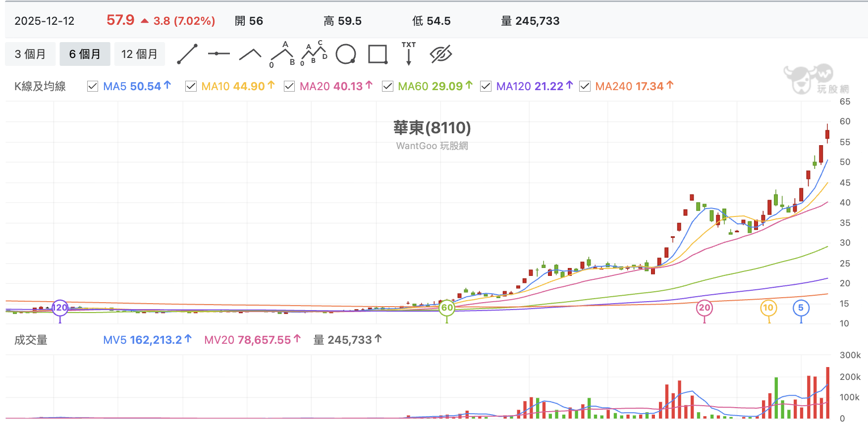Click the MA60 29.09 label
The width and height of the screenshot is (868, 426).
coord(435,86)
